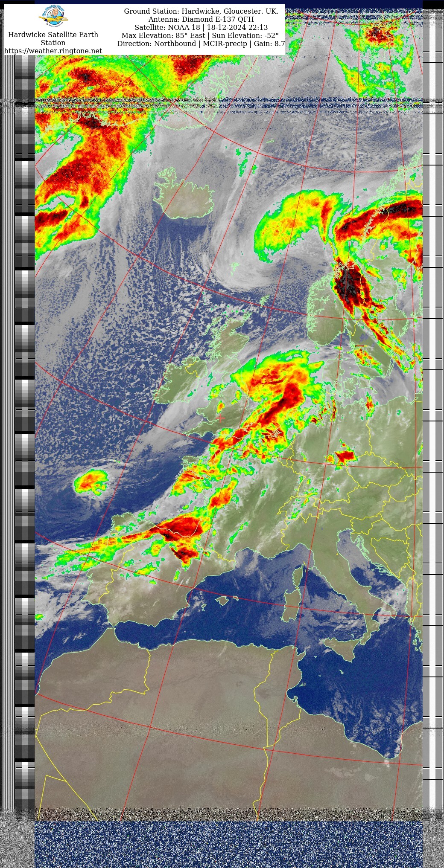The width and height of the screenshot is (444, 868).
Task: Click the red cross ground station marker
Action: click(x=220, y=418)
